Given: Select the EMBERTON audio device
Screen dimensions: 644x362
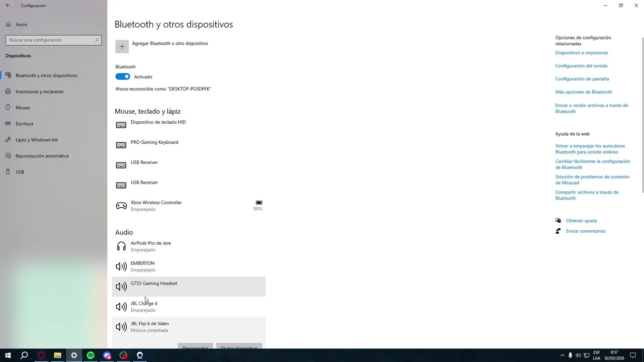Looking at the screenshot, I should point(189,266).
